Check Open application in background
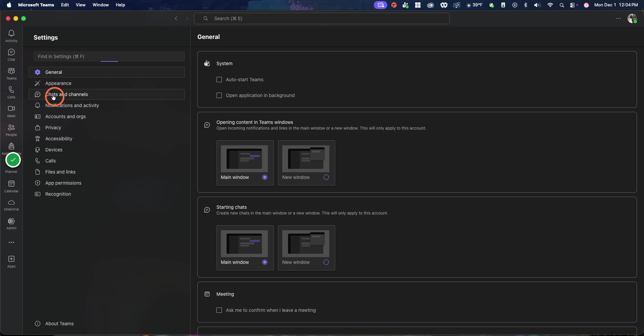This screenshot has height=336, width=644. tap(219, 95)
